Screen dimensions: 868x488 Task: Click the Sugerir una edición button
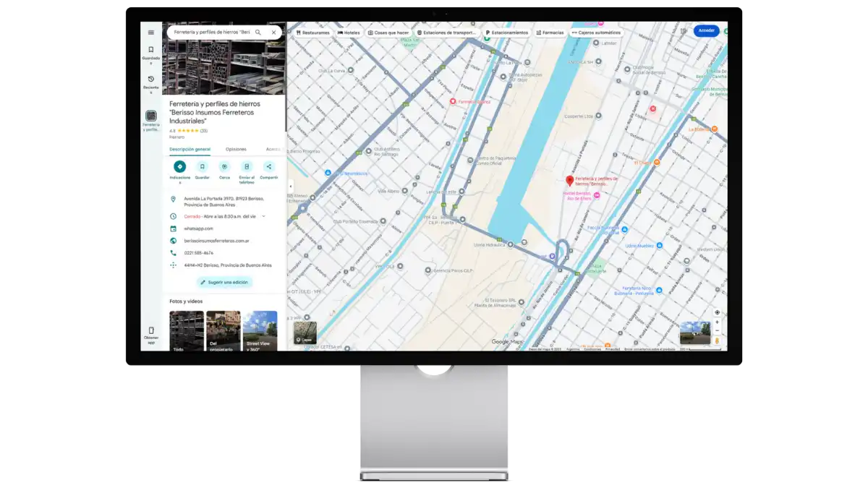pos(224,282)
